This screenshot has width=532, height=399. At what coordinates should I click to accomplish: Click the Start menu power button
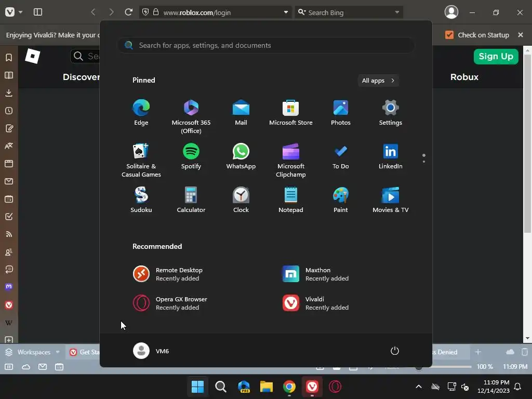[395, 351]
